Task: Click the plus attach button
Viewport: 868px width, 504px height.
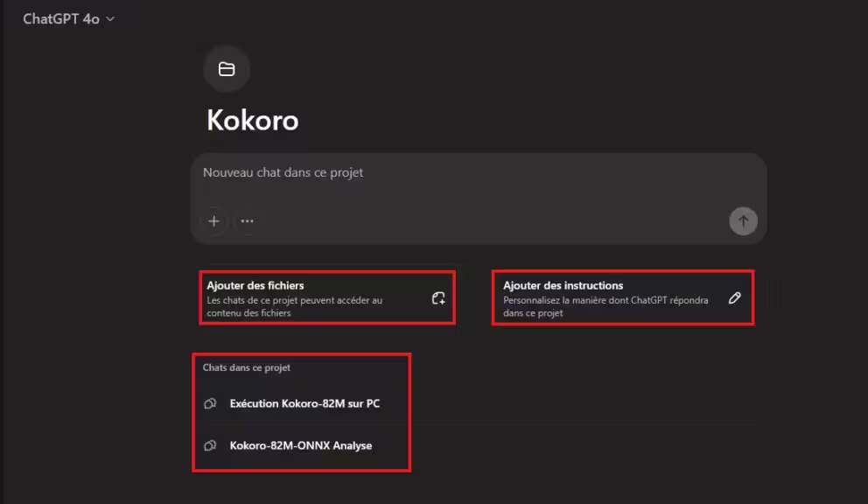Action: pyautogui.click(x=213, y=221)
